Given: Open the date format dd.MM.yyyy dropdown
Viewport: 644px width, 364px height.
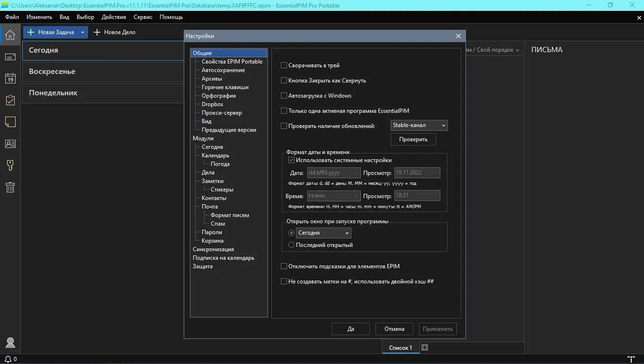Looking at the screenshot, I should point(333,173).
